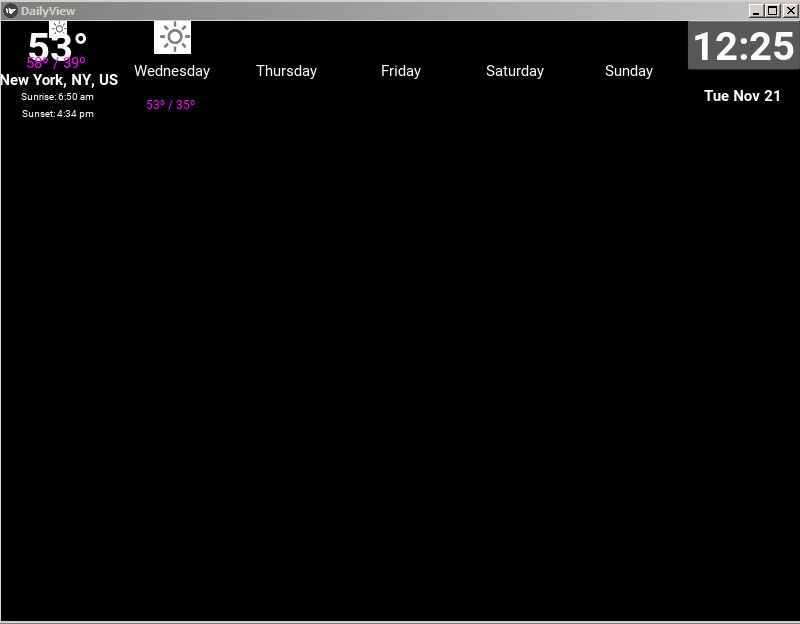Minimize the DailyView window

tap(757, 10)
